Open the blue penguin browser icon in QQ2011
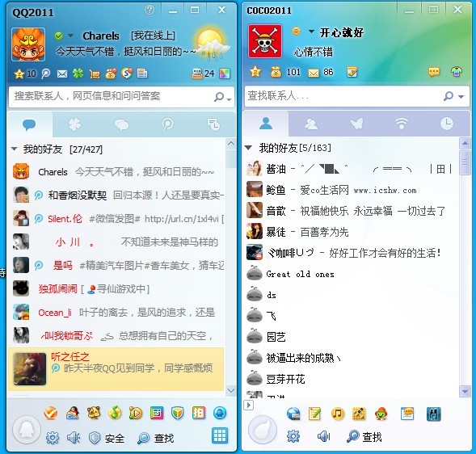The image size is (476, 454). point(220,413)
